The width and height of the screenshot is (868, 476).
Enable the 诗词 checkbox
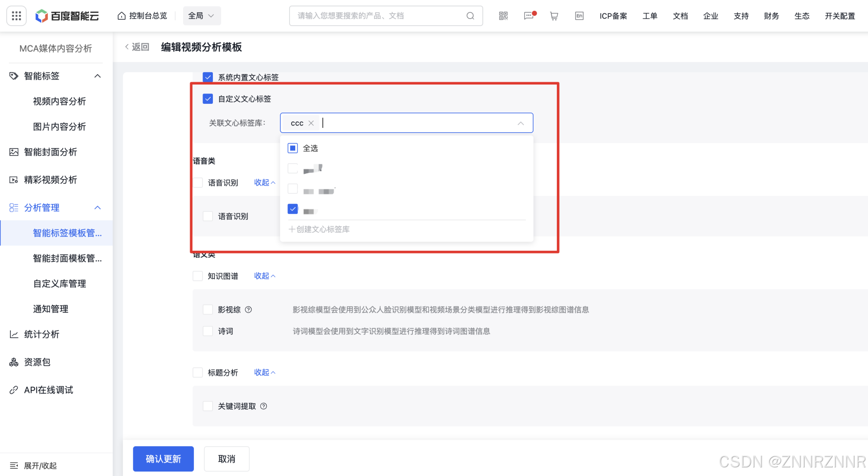click(208, 331)
